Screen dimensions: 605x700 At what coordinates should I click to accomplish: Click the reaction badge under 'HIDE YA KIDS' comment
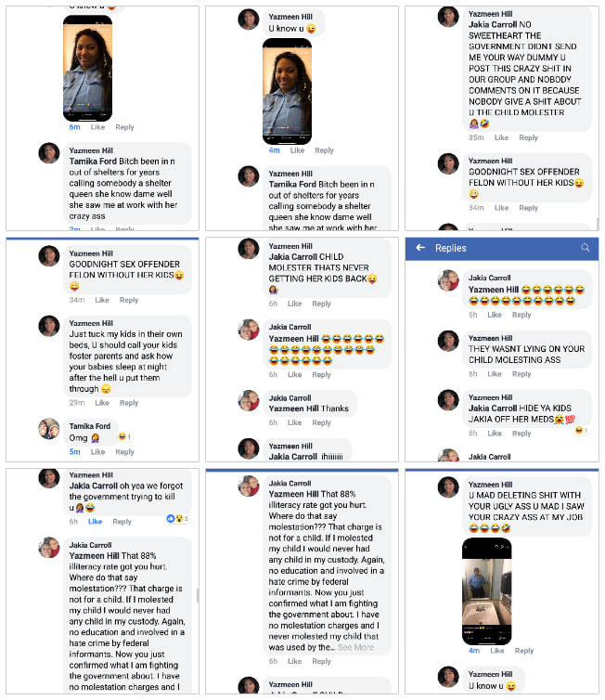click(x=581, y=431)
